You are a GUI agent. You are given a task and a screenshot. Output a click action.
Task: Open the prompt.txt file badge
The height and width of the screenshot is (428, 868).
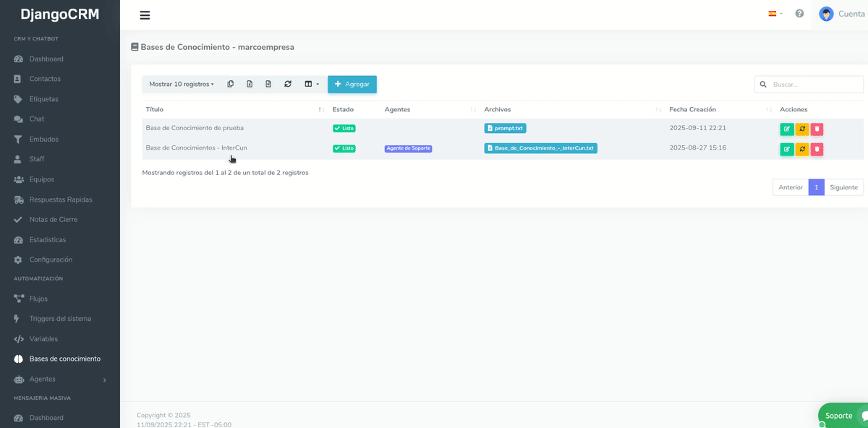point(505,128)
